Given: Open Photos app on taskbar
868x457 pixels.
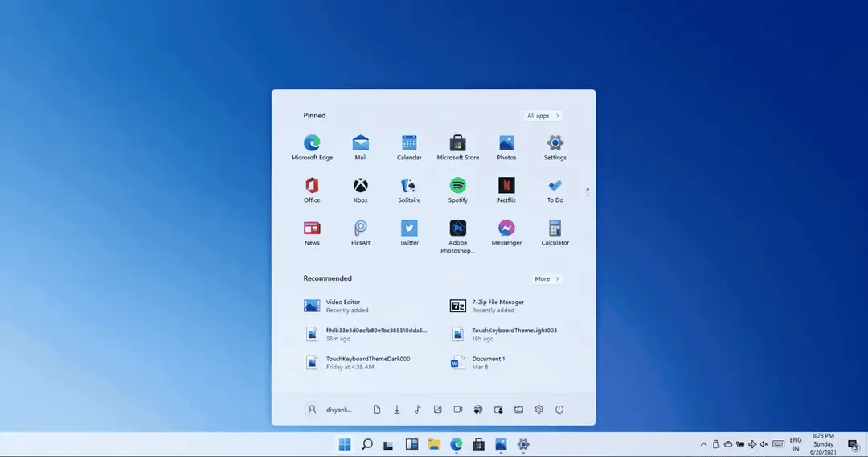Looking at the screenshot, I should 501,444.
